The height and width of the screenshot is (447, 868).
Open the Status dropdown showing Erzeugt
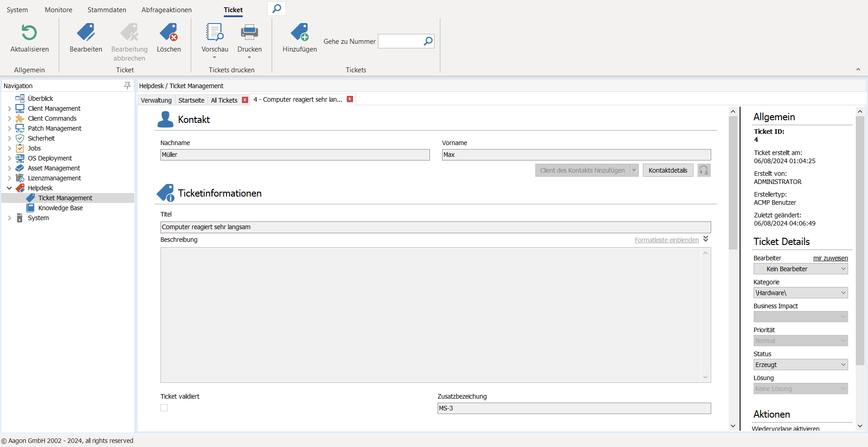click(800, 365)
